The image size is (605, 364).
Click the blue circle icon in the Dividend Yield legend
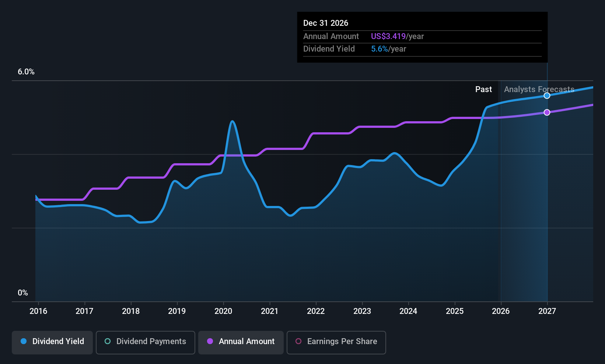24,342
